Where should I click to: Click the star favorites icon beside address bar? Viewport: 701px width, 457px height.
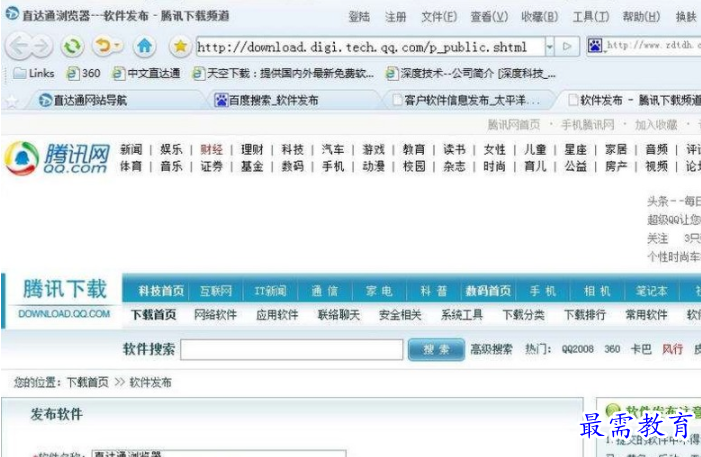click(180, 46)
